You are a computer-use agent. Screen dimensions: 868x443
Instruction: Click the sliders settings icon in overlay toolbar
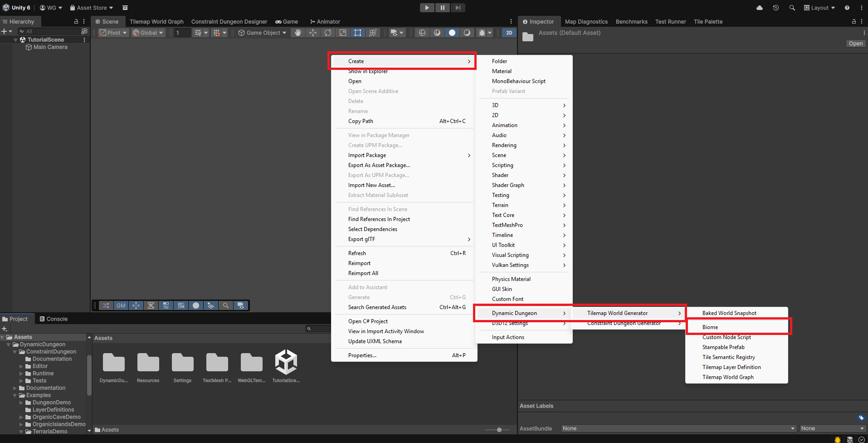[166, 305]
